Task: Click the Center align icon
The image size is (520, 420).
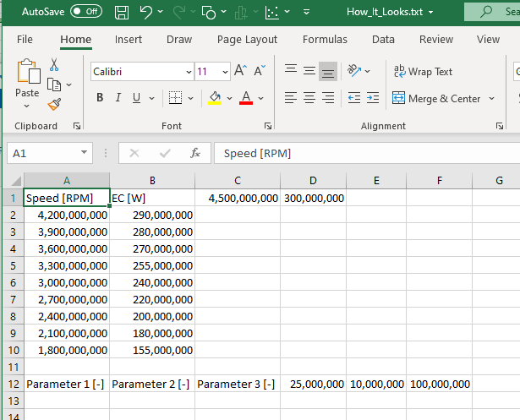Action: pos(309,98)
